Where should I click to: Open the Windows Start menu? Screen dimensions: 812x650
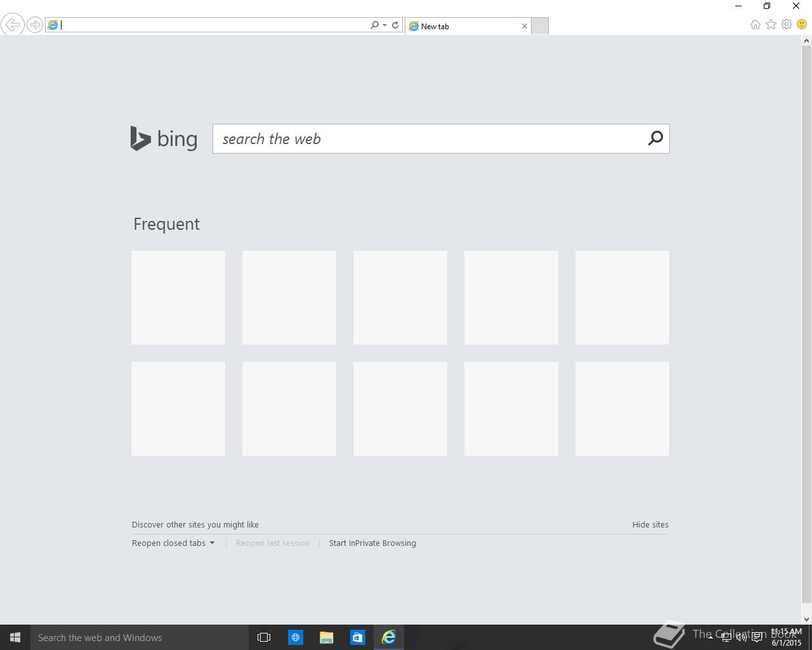pos(15,637)
